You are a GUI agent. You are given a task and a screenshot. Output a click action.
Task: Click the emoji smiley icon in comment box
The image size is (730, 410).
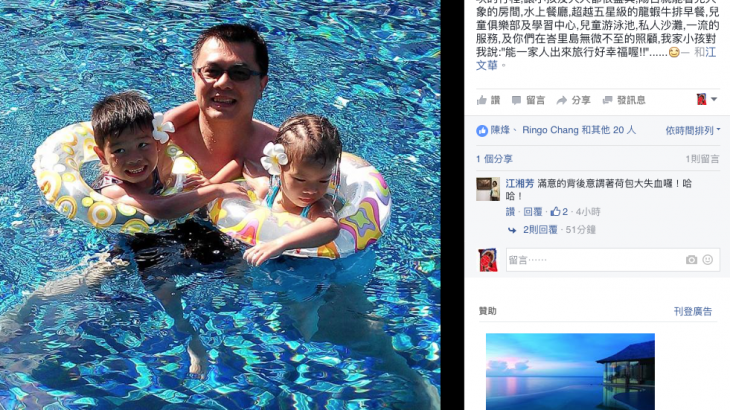[x=708, y=260]
